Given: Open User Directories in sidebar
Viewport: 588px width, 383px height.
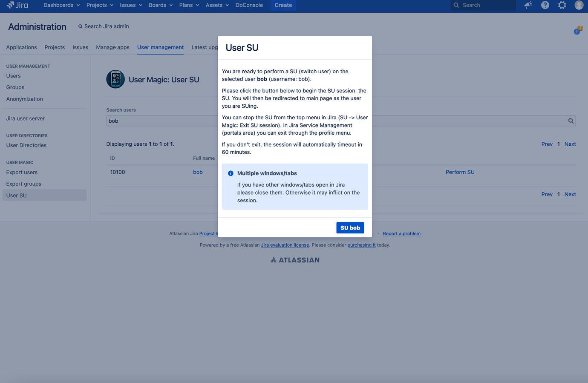Looking at the screenshot, I should coord(26,145).
